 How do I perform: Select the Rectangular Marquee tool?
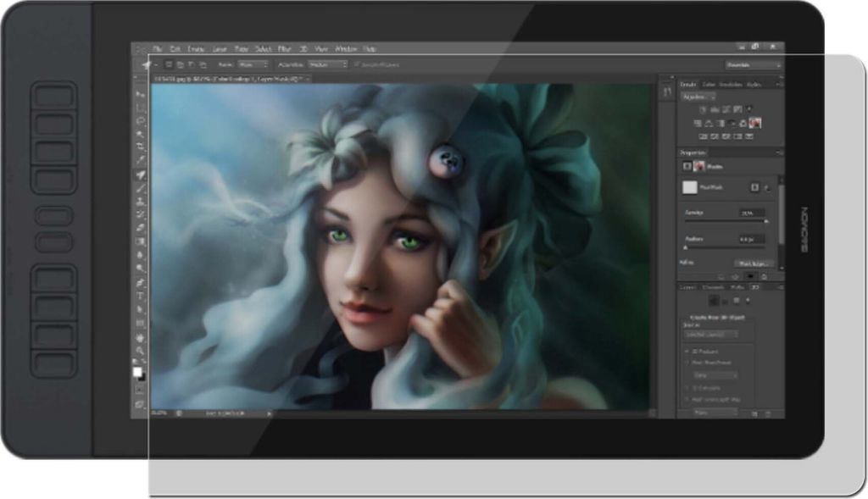tap(141, 108)
